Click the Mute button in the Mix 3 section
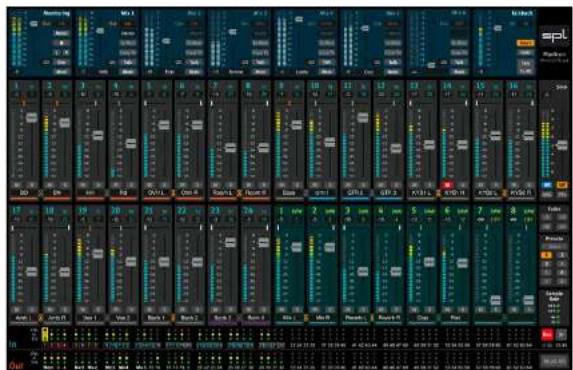Image resolution: width=573 pixels, height=370 pixels. pyautogui.click(x=261, y=72)
